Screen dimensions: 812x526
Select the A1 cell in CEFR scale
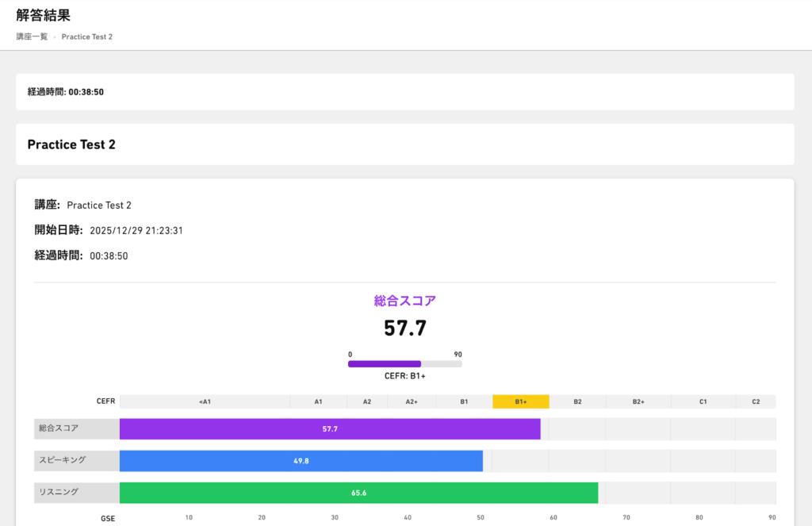(x=318, y=401)
